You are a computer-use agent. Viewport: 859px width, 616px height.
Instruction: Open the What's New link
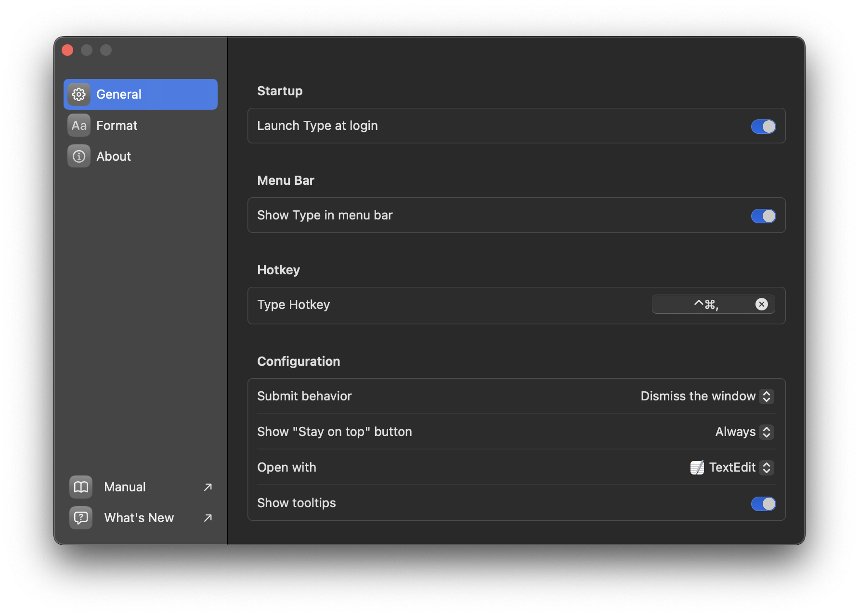pyautogui.click(x=141, y=518)
